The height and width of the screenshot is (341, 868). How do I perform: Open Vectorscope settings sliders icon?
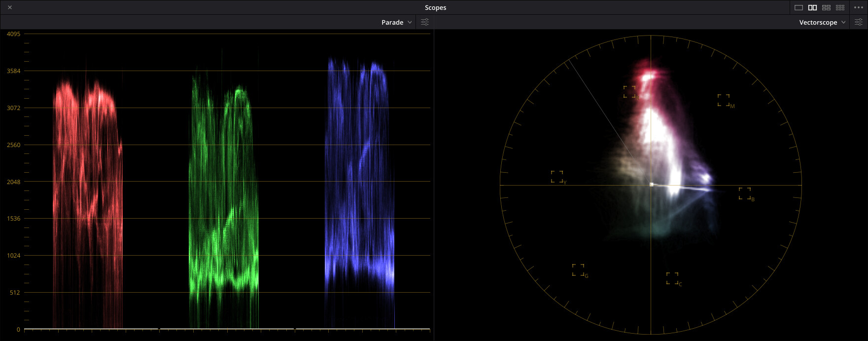click(x=858, y=22)
